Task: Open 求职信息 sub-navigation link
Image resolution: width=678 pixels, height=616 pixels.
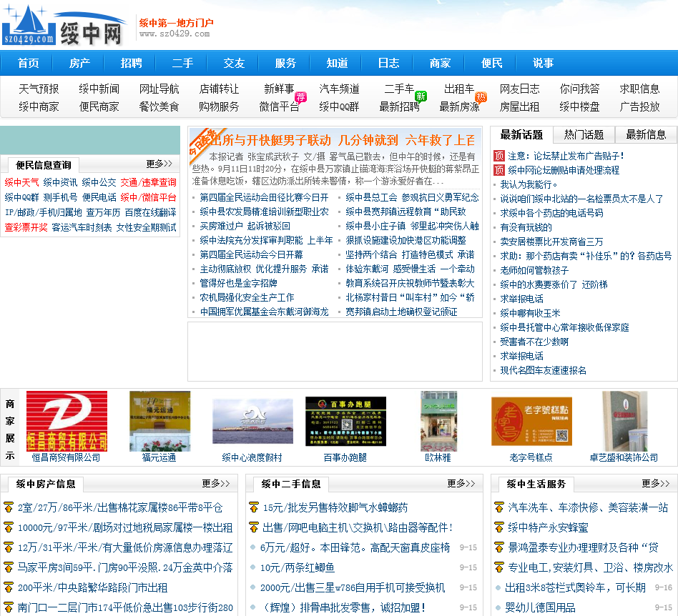Action: (640, 89)
